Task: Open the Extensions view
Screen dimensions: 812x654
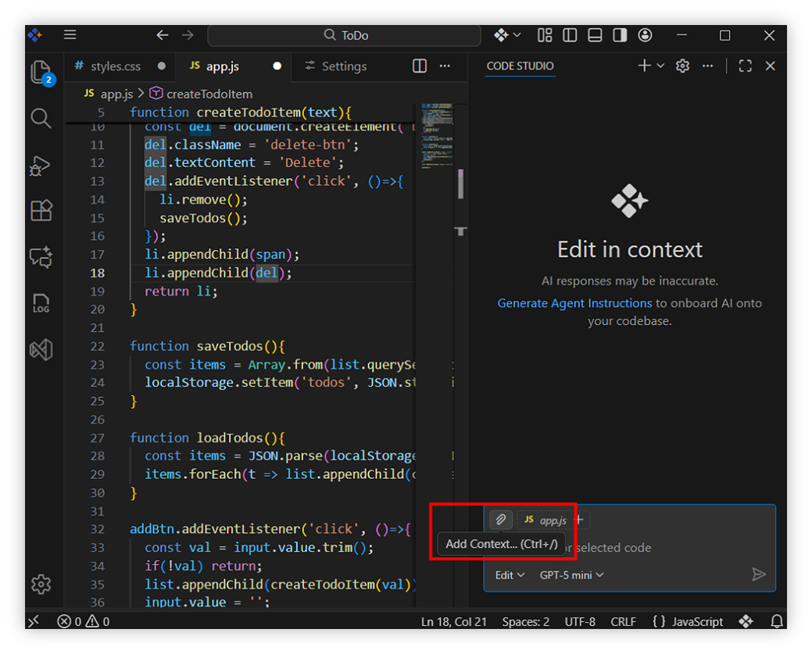Action: click(41, 210)
